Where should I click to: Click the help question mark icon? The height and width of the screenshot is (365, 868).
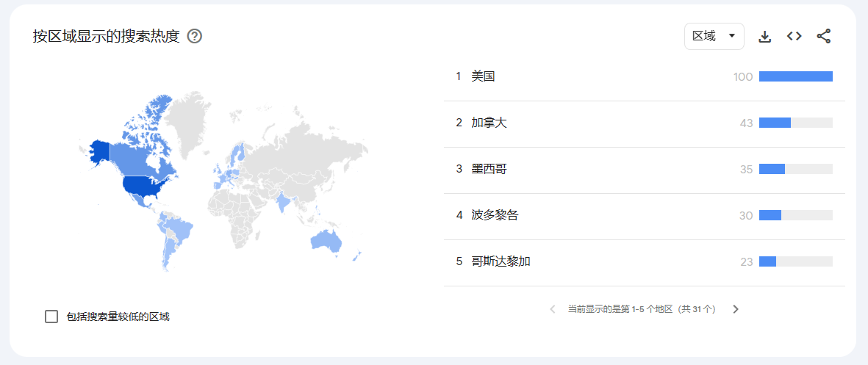(194, 37)
